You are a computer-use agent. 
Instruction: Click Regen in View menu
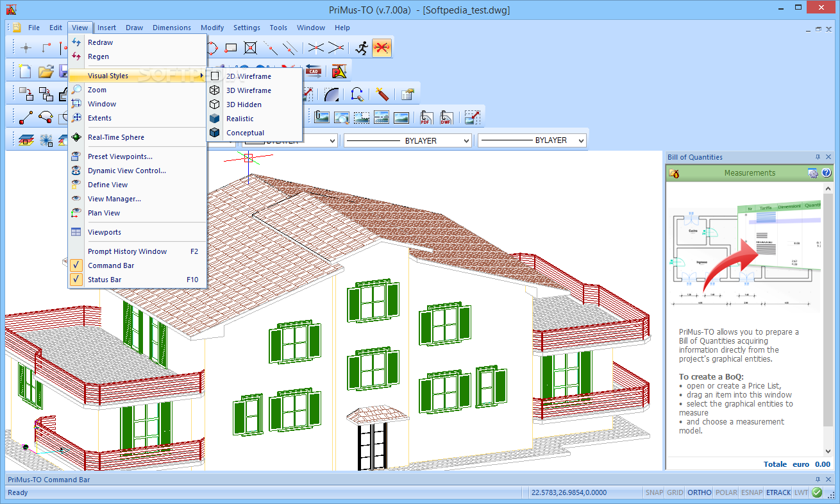[x=138, y=56]
